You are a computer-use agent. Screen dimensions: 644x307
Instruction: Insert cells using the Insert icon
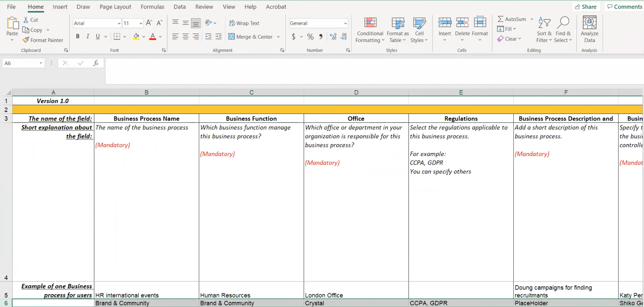pos(445,23)
